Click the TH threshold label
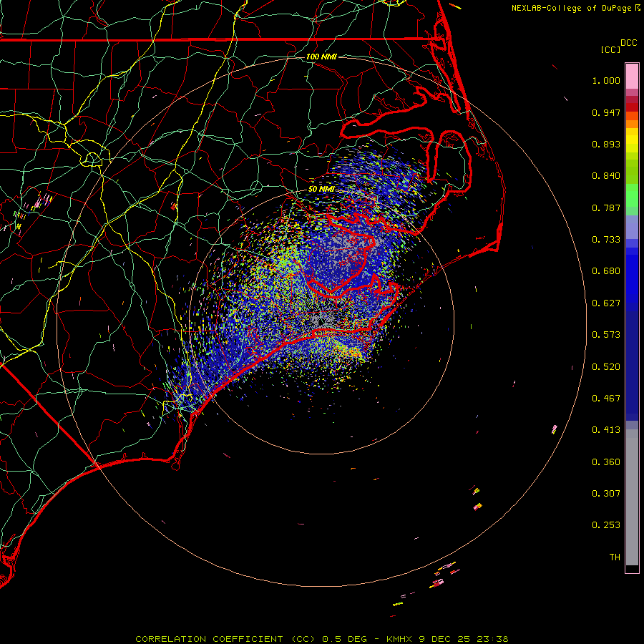Viewport: 644px width, 644px height. click(615, 557)
